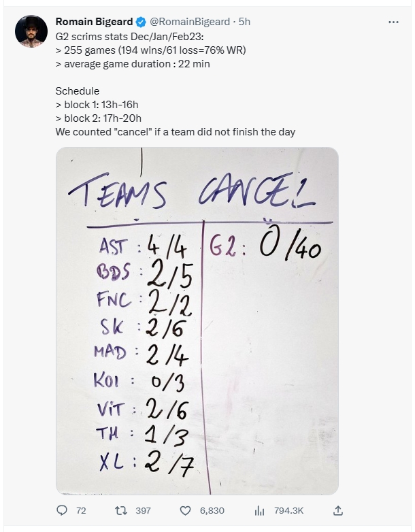Viewport: 415px width, 532px height.
Task: Open the three-dot more options menu
Action: (x=393, y=22)
